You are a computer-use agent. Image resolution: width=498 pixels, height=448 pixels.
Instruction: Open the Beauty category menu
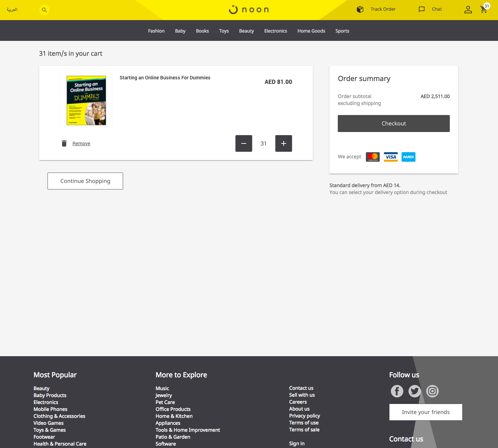click(x=247, y=31)
